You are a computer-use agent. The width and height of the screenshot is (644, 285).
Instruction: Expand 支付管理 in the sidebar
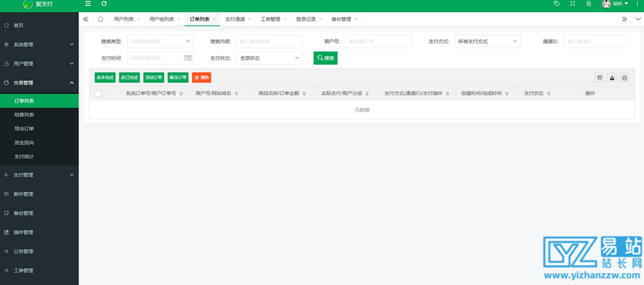[x=39, y=175]
